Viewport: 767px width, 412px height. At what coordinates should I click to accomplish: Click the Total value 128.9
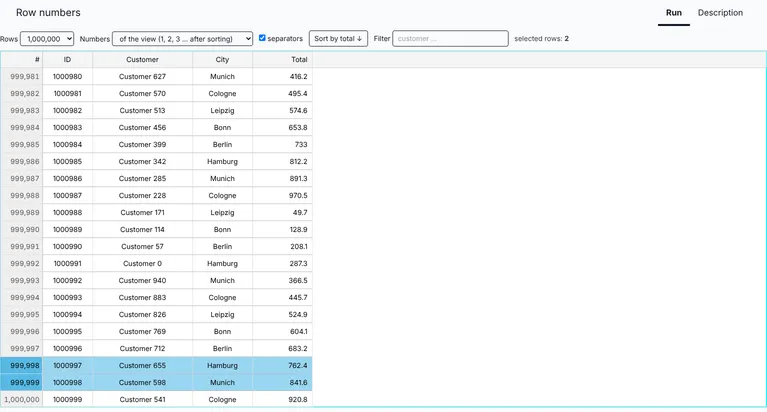click(x=282, y=229)
